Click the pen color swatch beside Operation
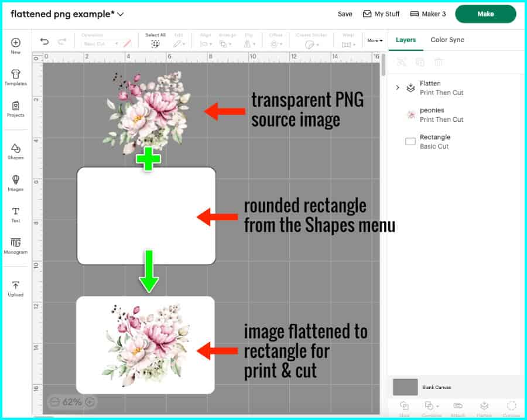Screen dimensions: 527x420 pyautogui.click(x=127, y=44)
